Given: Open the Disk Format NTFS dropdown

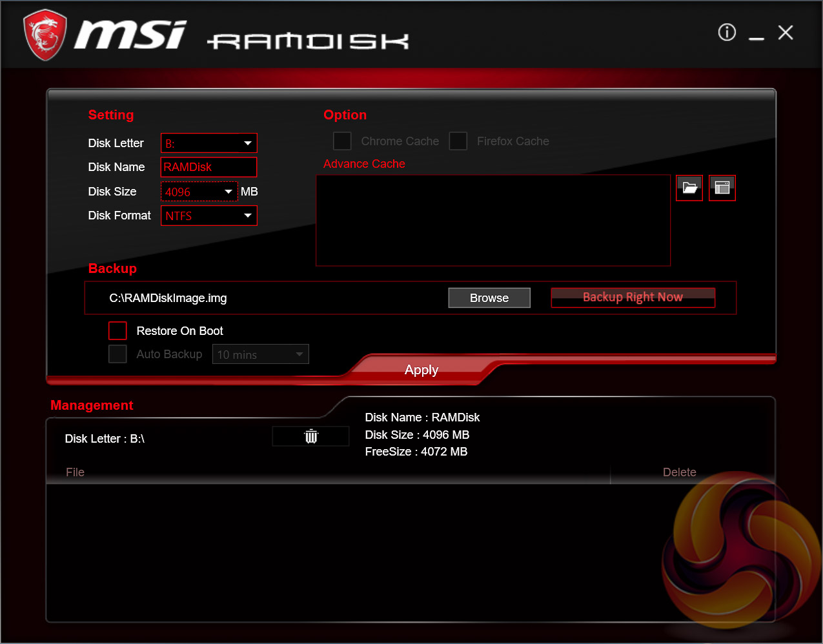Looking at the screenshot, I should pyautogui.click(x=209, y=216).
